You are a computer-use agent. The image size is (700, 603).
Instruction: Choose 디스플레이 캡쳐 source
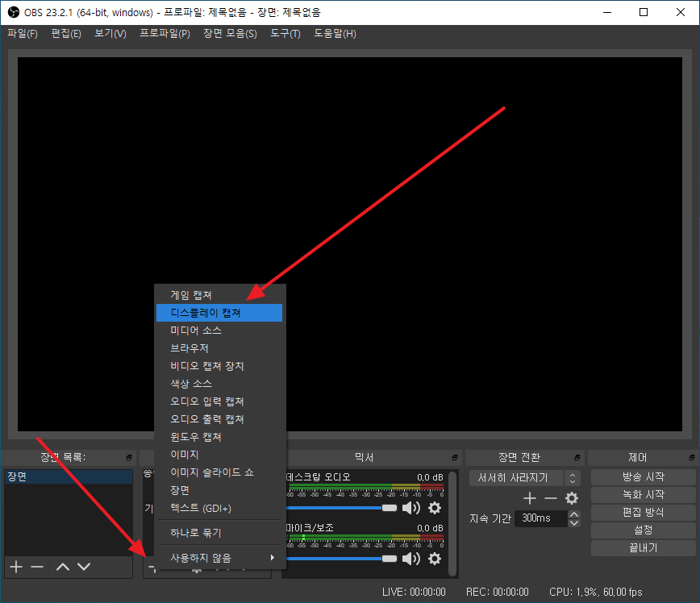coord(219,313)
